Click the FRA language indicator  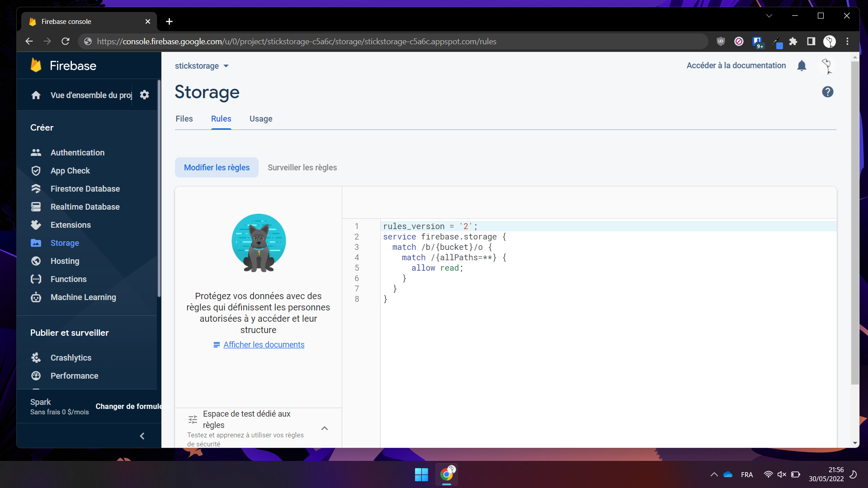click(747, 474)
